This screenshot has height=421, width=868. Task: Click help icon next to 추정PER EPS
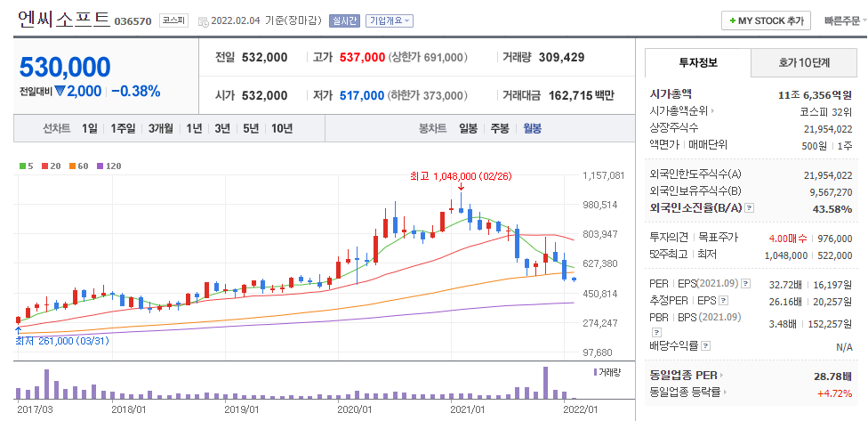(x=724, y=301)
